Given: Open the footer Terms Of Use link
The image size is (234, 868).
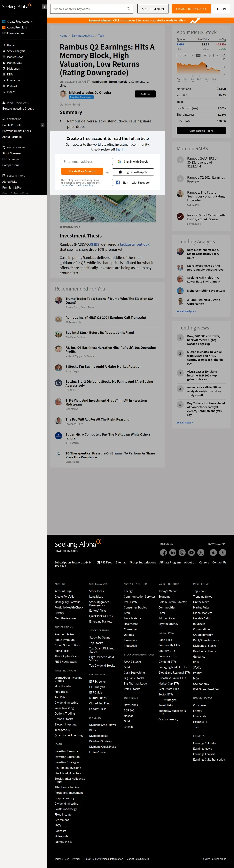Looking at the screenshot, I should [x=62, y=859].
